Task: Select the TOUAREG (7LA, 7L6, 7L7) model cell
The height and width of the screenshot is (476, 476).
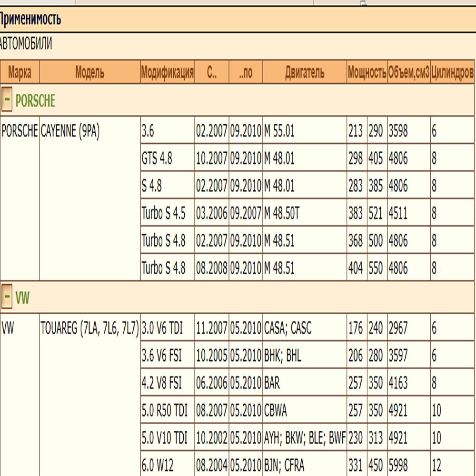Action: pyautogui.click(x=90, y=328)
